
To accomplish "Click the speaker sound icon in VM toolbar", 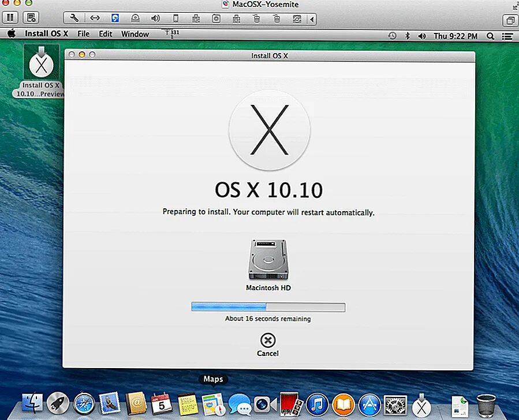I will coord(155,18).
